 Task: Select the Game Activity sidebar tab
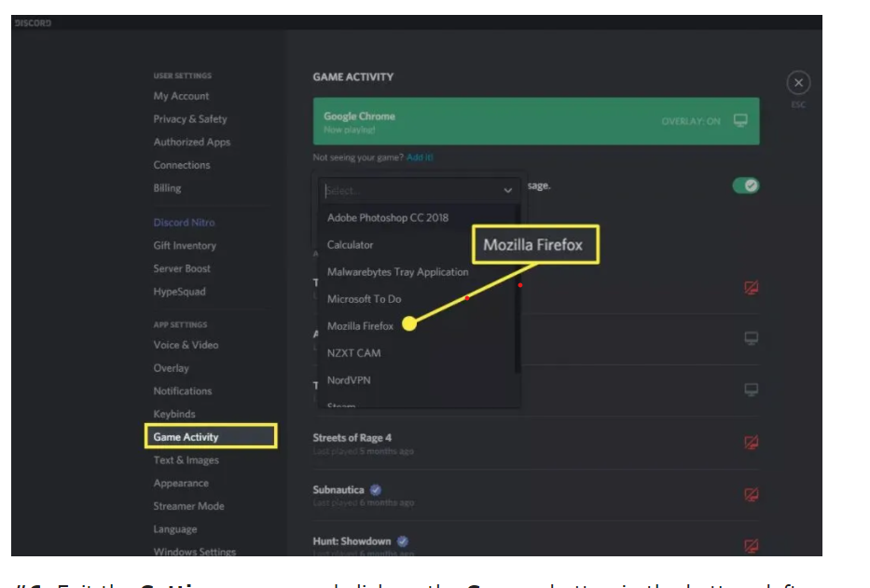(211, 436)
